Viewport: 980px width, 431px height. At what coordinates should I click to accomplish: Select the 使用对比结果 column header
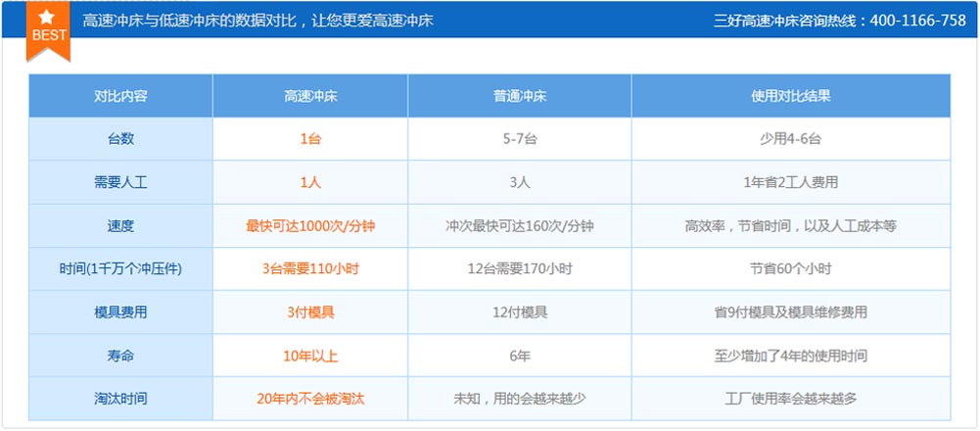[791, 96]
